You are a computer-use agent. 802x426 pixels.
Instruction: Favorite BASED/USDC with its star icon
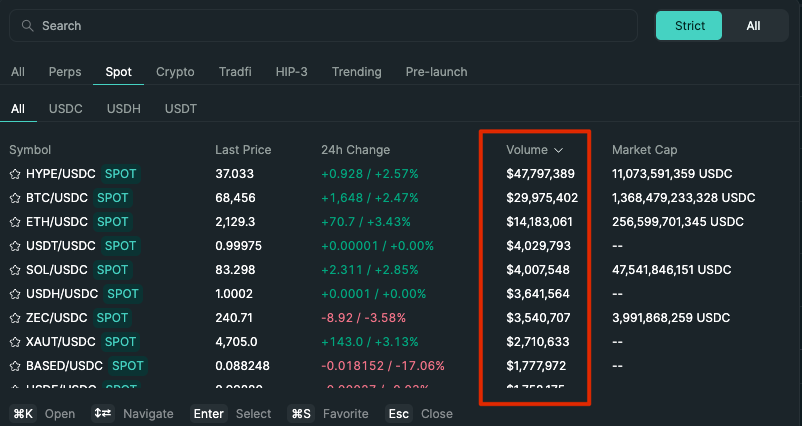pos(15,366)
